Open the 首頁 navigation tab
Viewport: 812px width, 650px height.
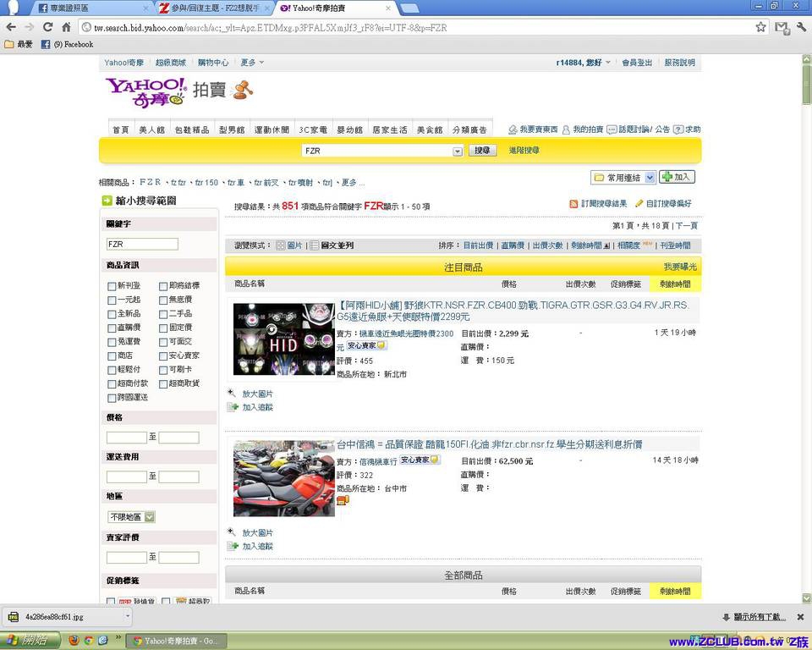[x=121, y=129]
